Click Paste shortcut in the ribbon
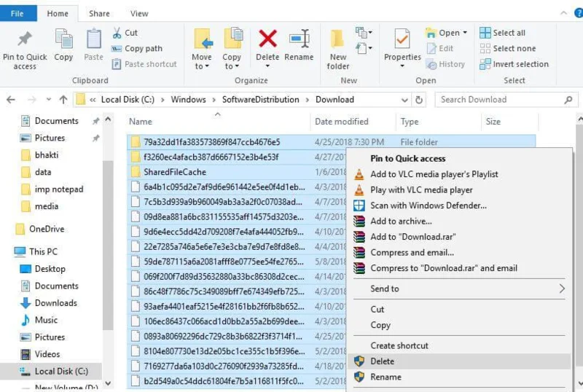Image resolution: width=583 pixels, height=392 pixels. coord(144,64)
